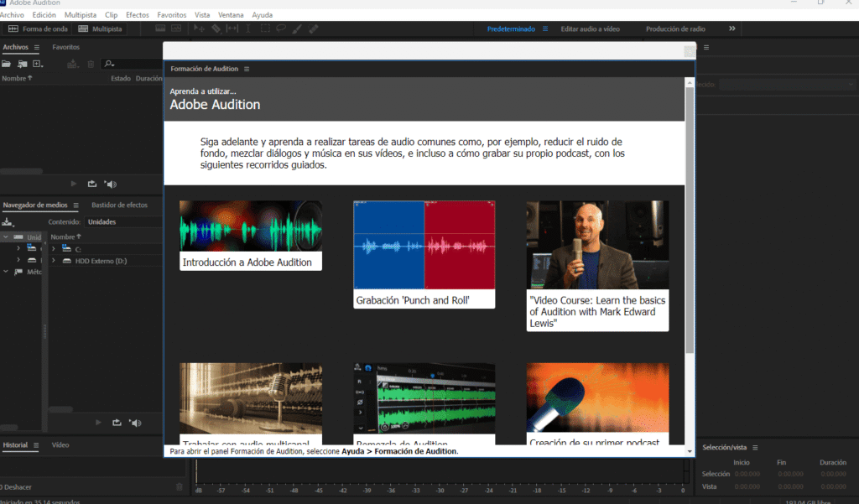Open the Multipista menu in menu bar

tap(80, 15)
